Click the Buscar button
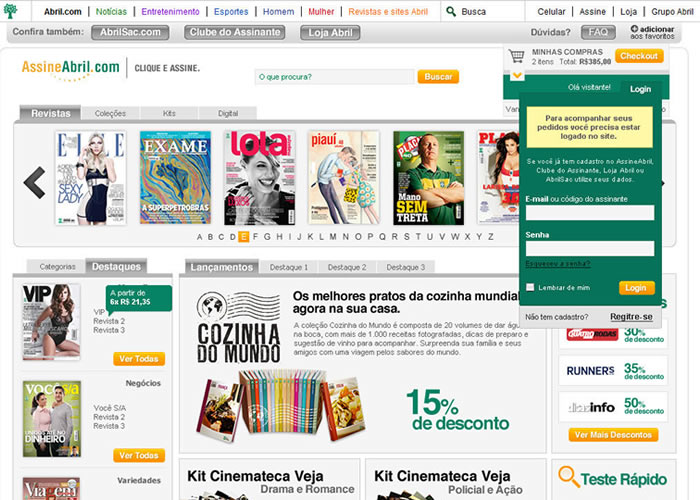The height and width of the screenshot is (500, 700). click(x=438, y=77)
